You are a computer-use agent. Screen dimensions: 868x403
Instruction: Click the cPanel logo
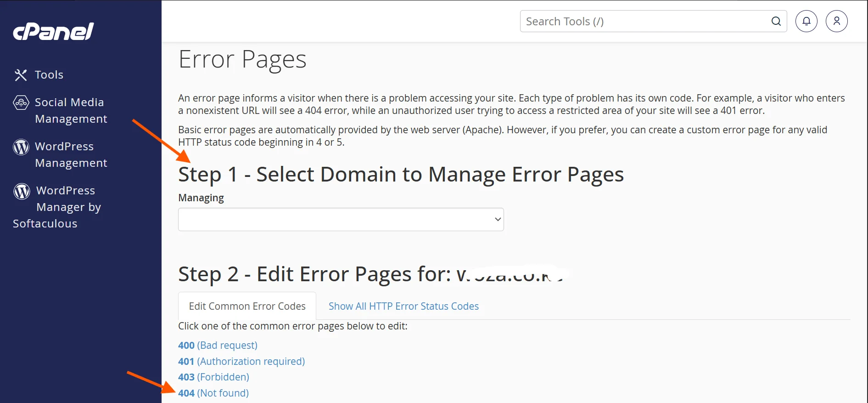[53, 31]
